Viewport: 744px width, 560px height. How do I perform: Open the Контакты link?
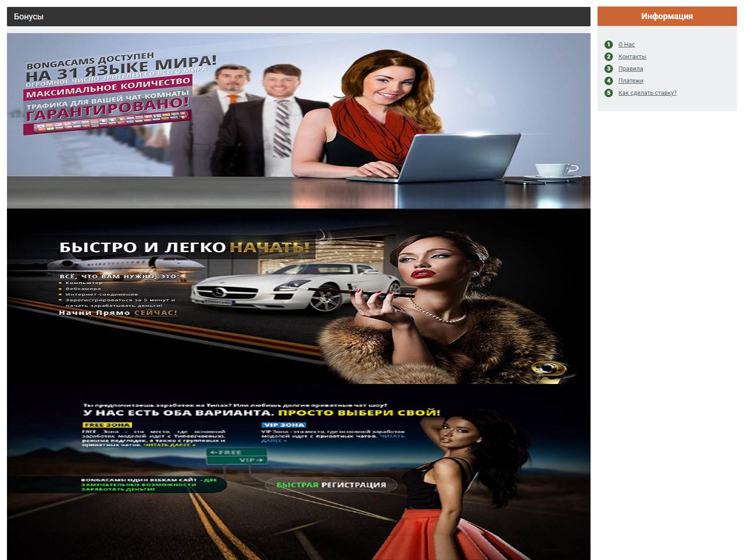632,57
